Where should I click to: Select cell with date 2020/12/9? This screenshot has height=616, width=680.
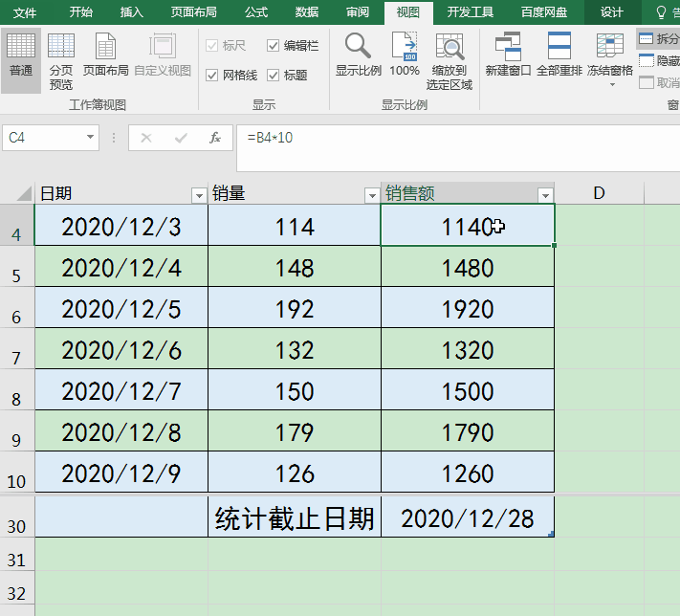(121, 473)
